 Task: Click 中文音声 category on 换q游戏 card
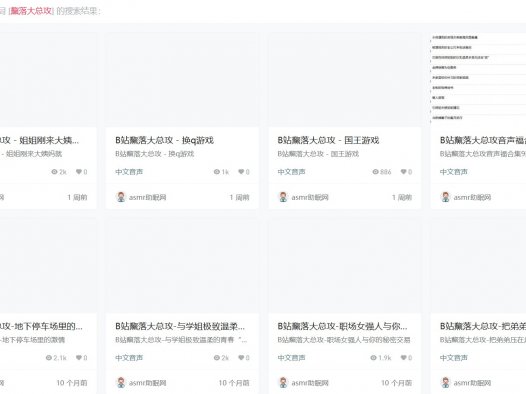(x=129, y=172)
